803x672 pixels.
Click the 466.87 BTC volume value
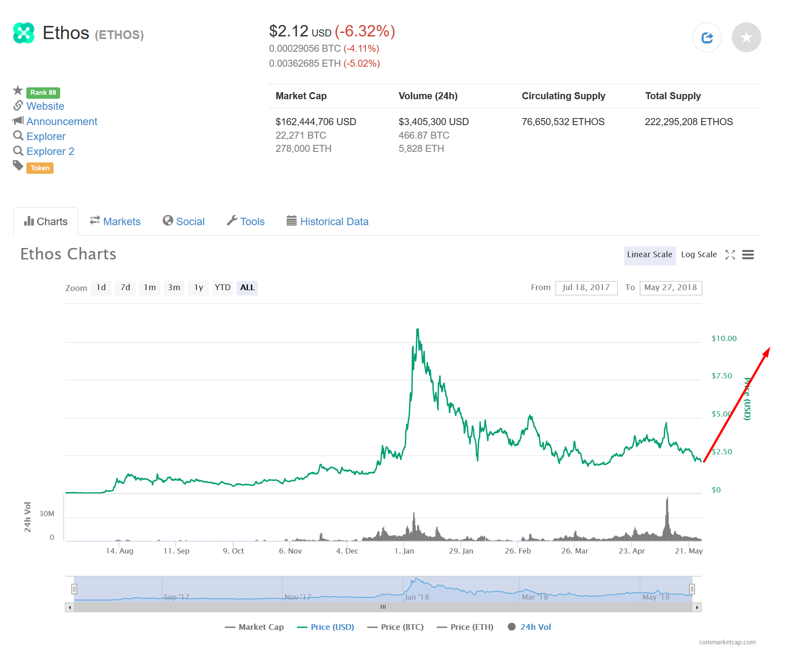tap(424, 136)
